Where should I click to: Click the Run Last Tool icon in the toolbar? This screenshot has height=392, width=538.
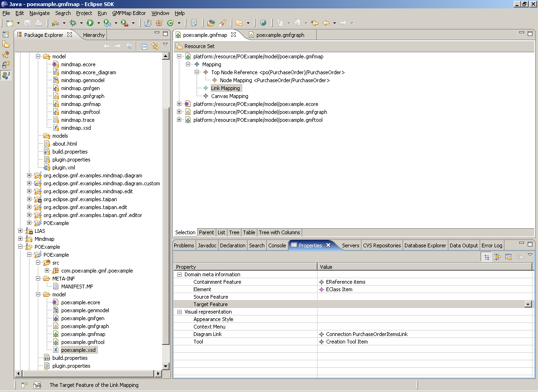(x=107, y=23)
